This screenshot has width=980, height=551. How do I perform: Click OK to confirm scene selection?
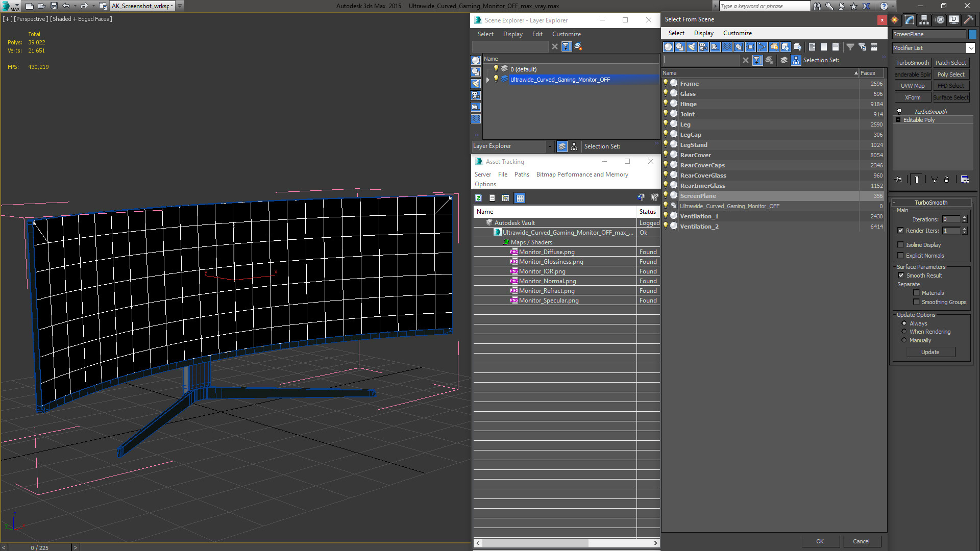(x=820, y=541)
